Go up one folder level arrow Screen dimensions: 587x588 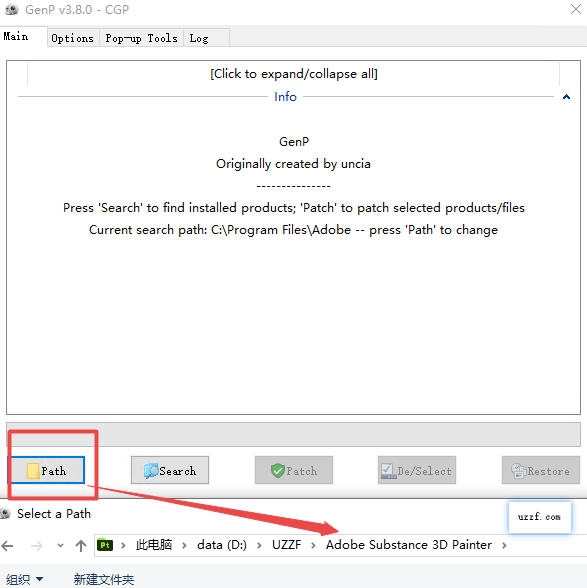(x=81, y=546)
